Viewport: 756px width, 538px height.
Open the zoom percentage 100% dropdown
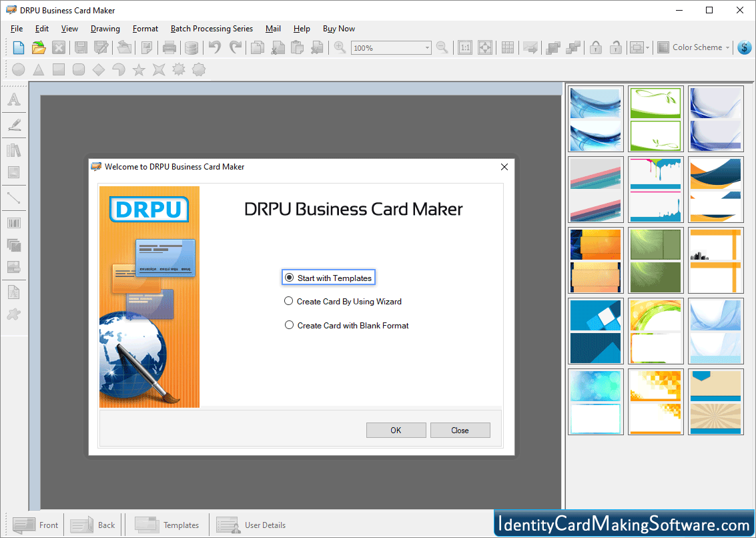coord(427,48)
